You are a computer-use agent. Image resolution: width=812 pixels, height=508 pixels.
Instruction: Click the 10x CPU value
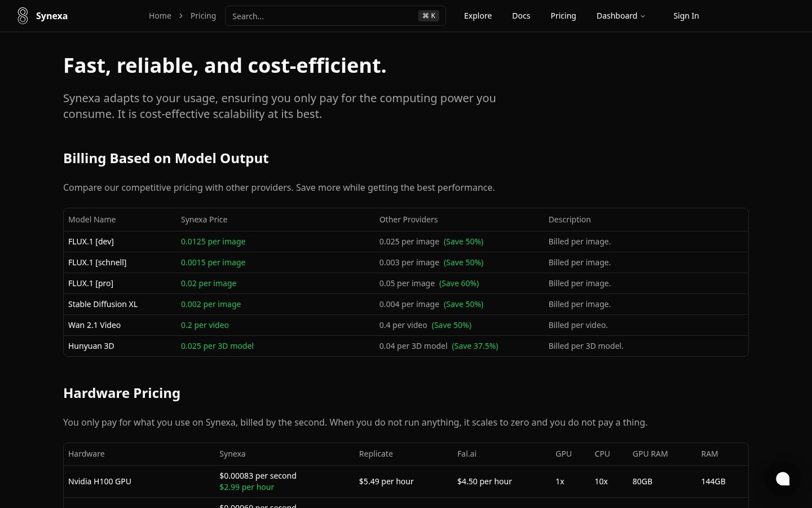click(601, 481)
